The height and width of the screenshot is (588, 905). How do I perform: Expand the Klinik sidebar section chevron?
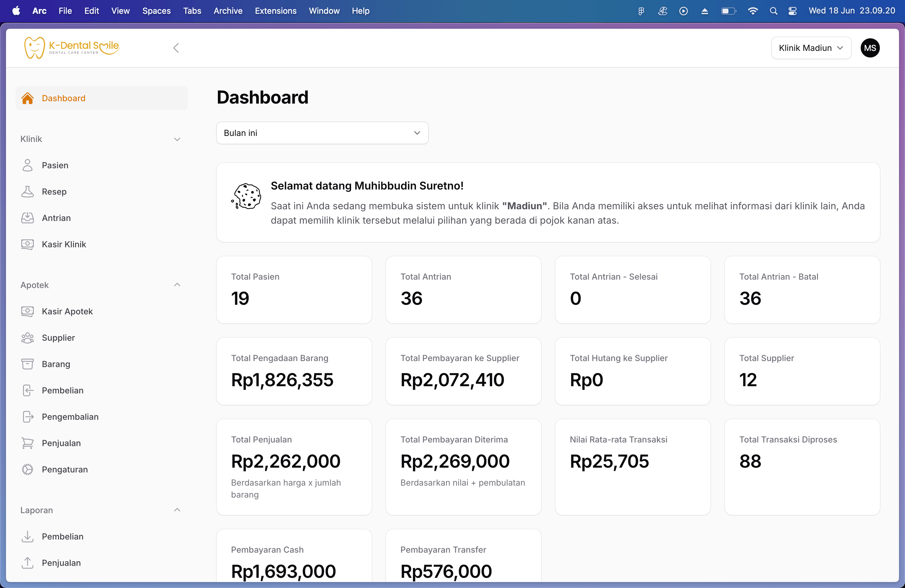(x=177, y=139)
